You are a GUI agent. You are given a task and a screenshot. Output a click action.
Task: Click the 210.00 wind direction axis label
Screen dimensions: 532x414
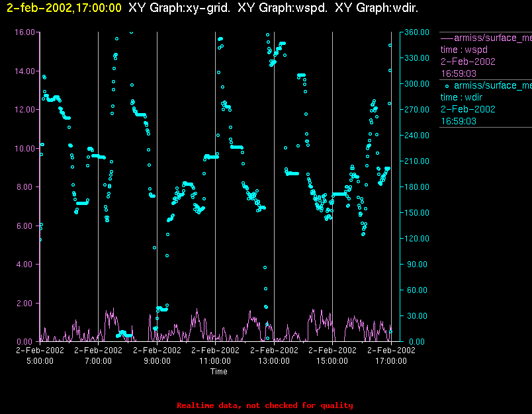(417, 161)
